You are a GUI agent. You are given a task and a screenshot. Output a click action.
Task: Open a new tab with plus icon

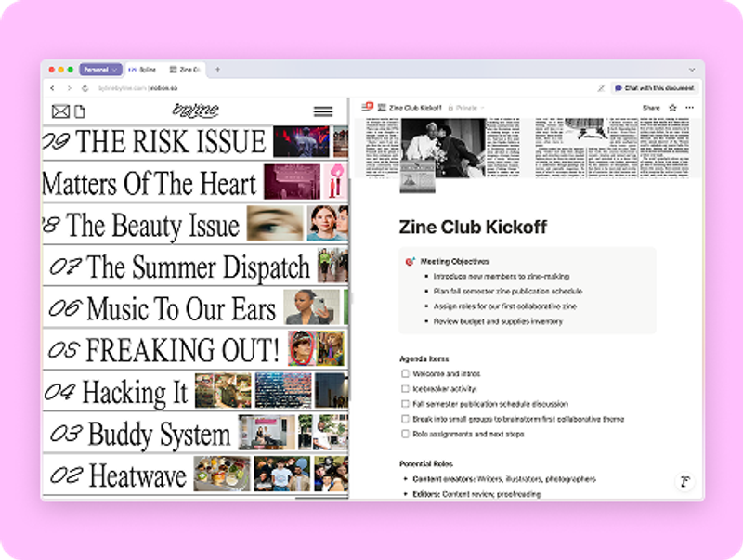click(x=217, y=70)
